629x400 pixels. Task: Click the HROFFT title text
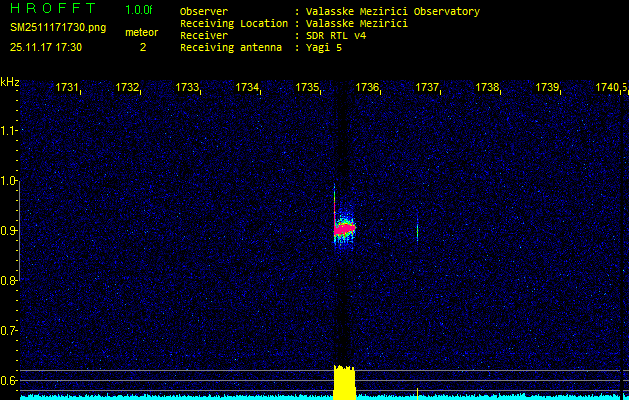click(53, 9)
